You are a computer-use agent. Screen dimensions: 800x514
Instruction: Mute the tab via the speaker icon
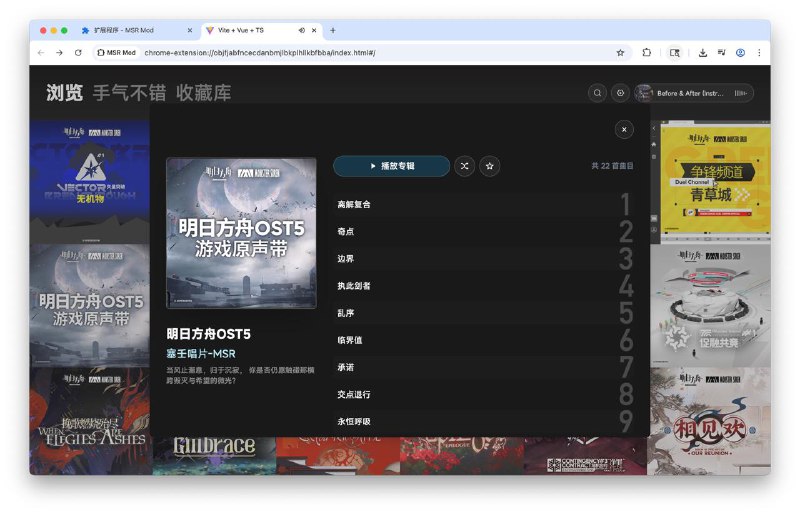click(x=302, y=31)
